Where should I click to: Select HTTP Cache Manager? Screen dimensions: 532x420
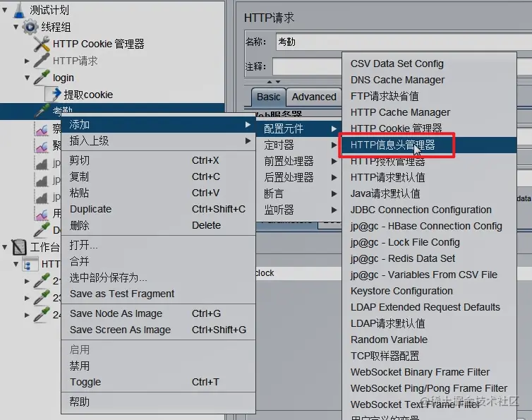[x=429, y=112]
